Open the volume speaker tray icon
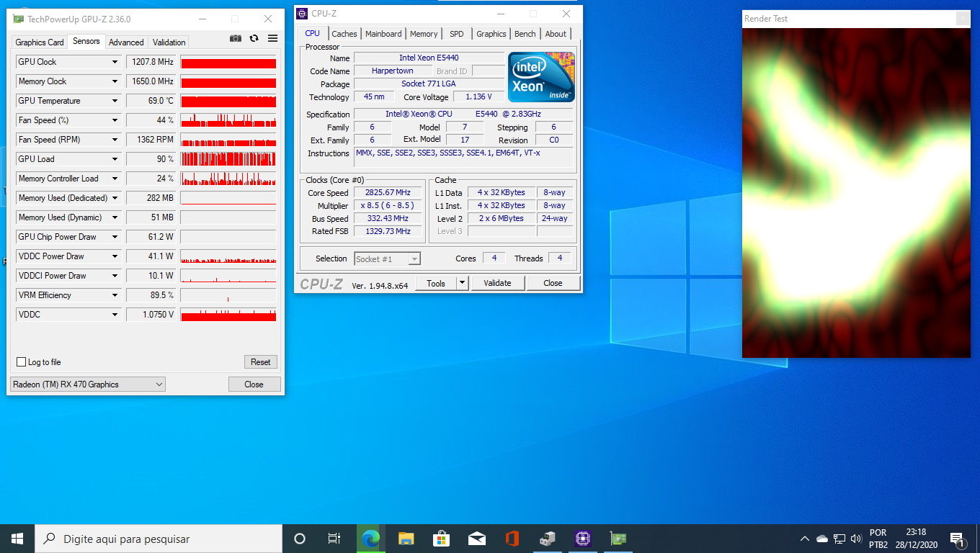Screen dimensions: 980x553 click(x=856, y=539)
